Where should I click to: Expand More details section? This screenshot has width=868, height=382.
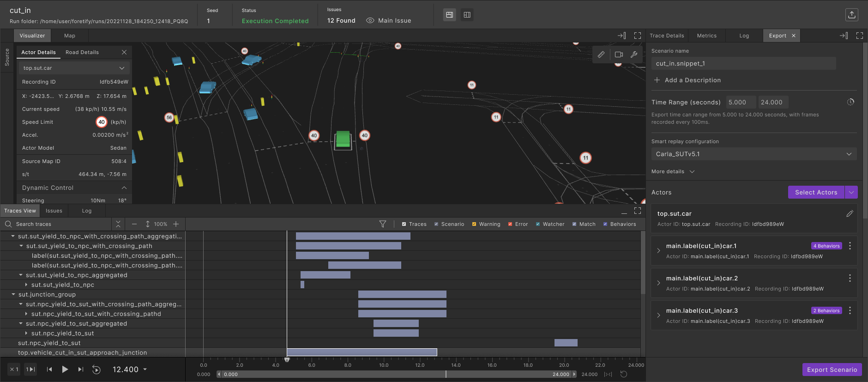click(x=673, y=171)
